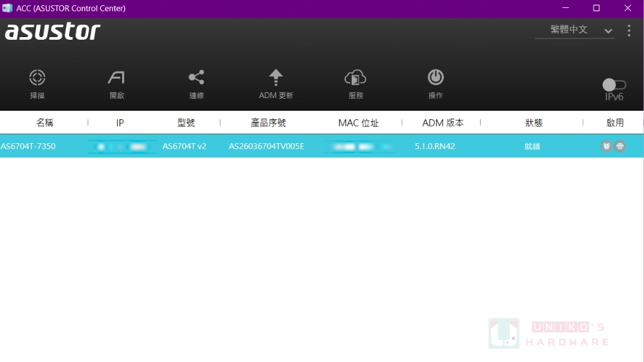Click the 就緒 status cell

click(x=532, y=147)
